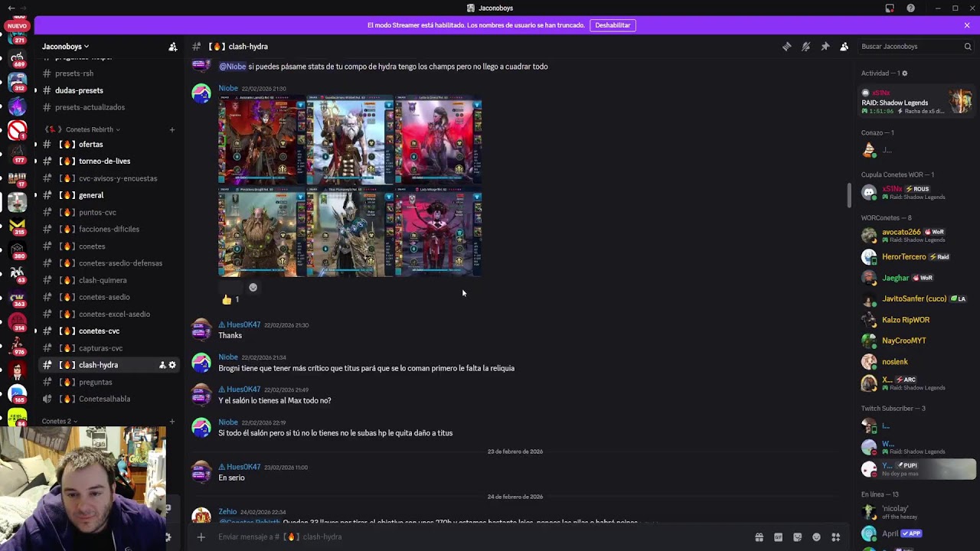Open the emoji picker smiley
The height and width of the screenshot is (551, 980).
pos(816,537)
